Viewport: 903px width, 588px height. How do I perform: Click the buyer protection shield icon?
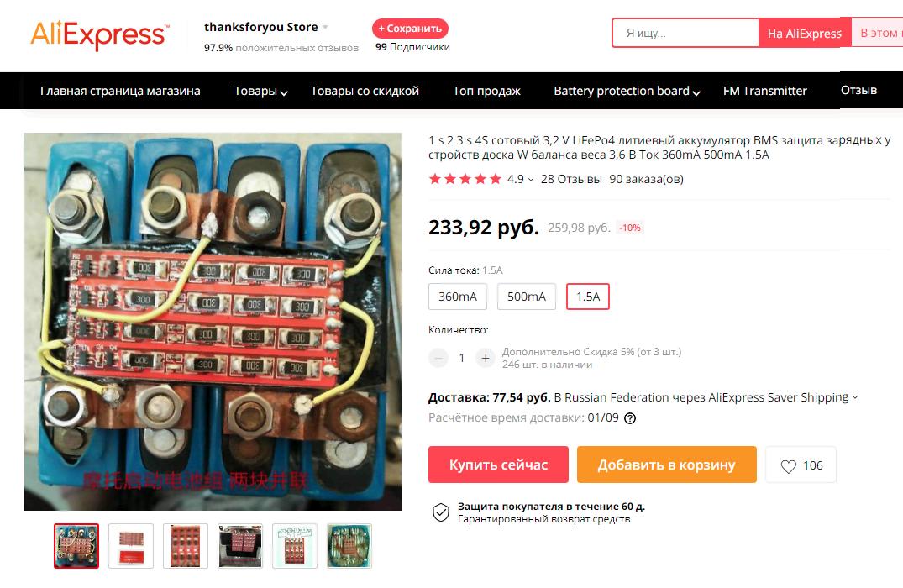[440, 512]
